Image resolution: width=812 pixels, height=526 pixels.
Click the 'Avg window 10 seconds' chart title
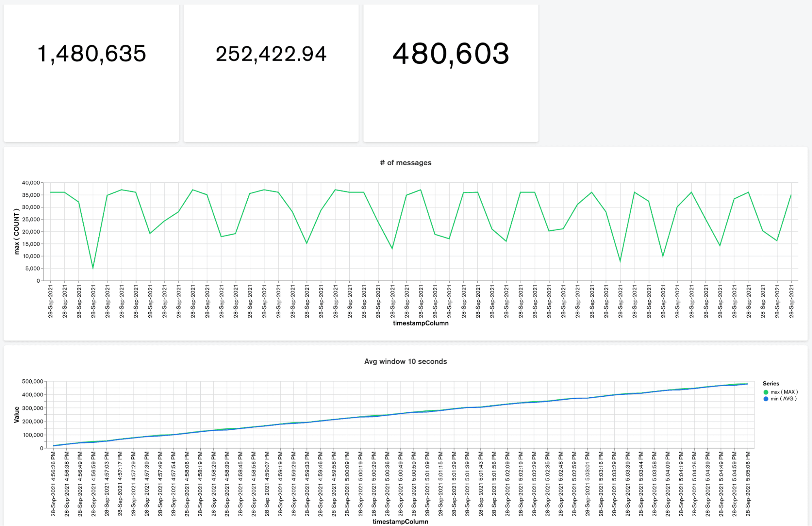405,361
